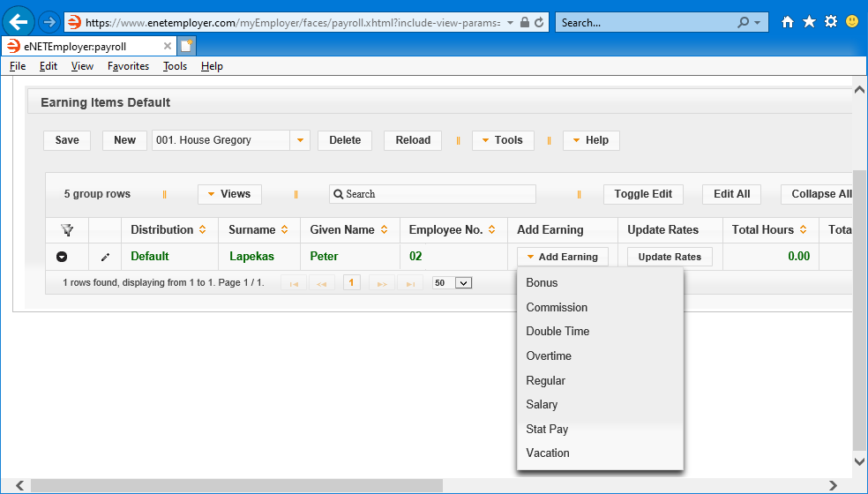Screen dimensions: 868x494
Task: Click the refresh icon in address bar
Action: tap(540, 22)
